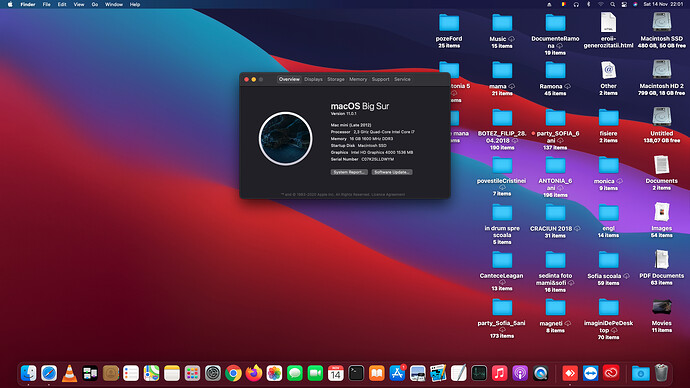Activate Siri from the menu bar

click(x=635, y=4)
